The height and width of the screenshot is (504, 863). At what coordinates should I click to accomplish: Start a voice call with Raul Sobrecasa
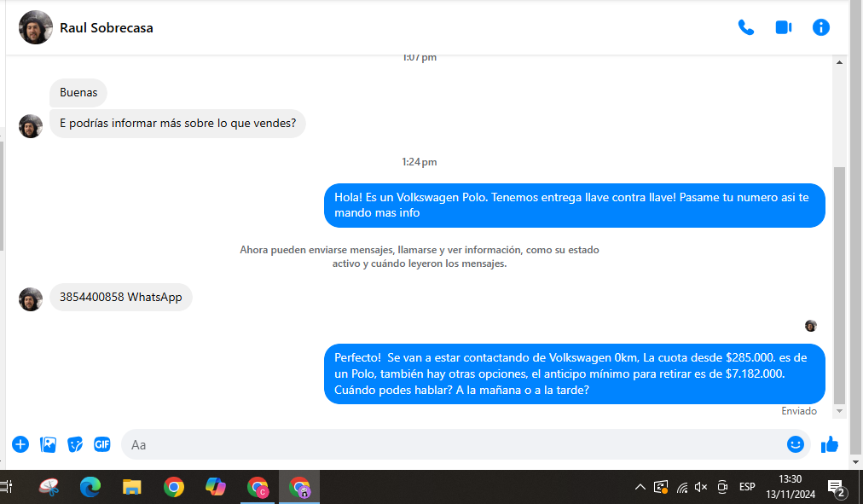click(746, 27)
